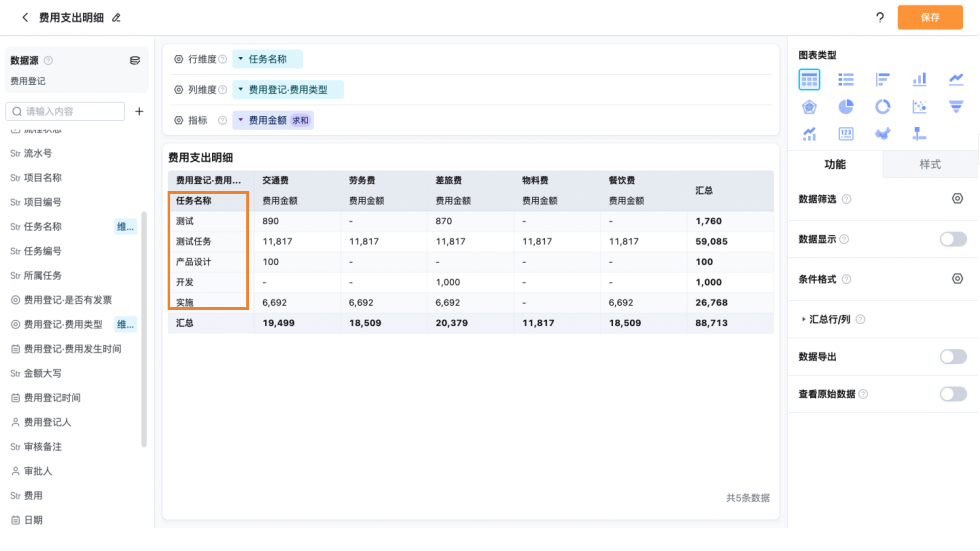
Task: Select the pivot table chart type
Action: click(x=809, y=79)
